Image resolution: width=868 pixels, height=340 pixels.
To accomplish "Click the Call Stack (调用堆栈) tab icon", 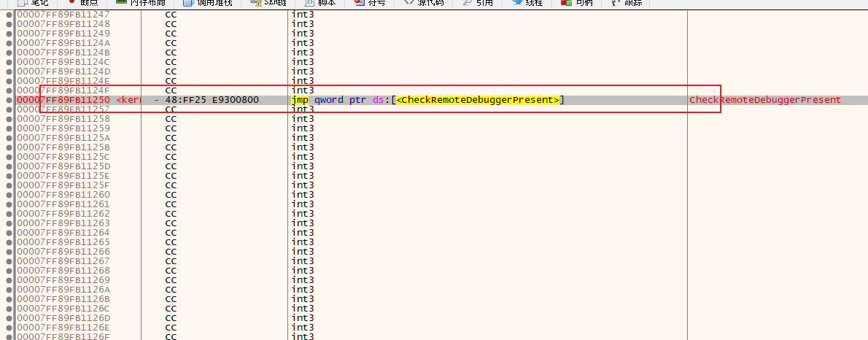I will pos(188,3).
